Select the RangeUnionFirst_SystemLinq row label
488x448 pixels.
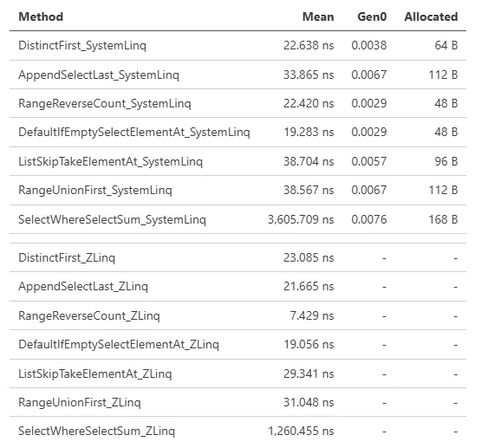[95, 190]
